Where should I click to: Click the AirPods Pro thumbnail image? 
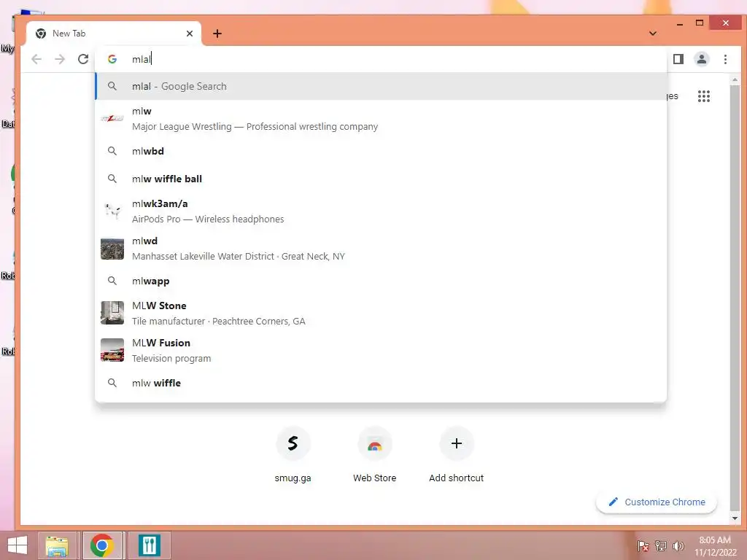[x=112, y=211]
